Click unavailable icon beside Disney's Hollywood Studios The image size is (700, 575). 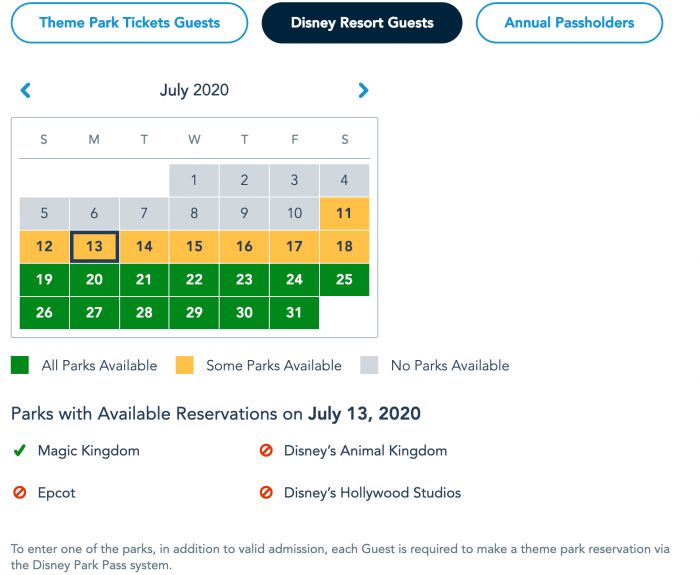tap(266, 492)
